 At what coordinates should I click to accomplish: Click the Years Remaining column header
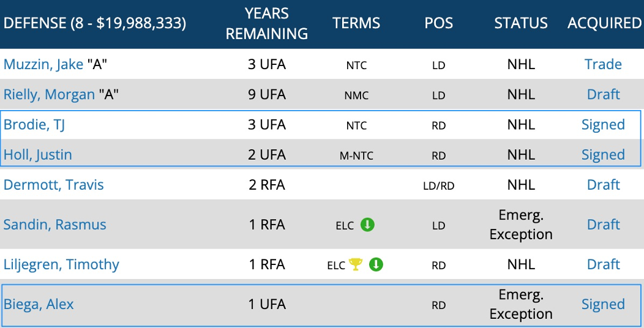click(266, 23)
